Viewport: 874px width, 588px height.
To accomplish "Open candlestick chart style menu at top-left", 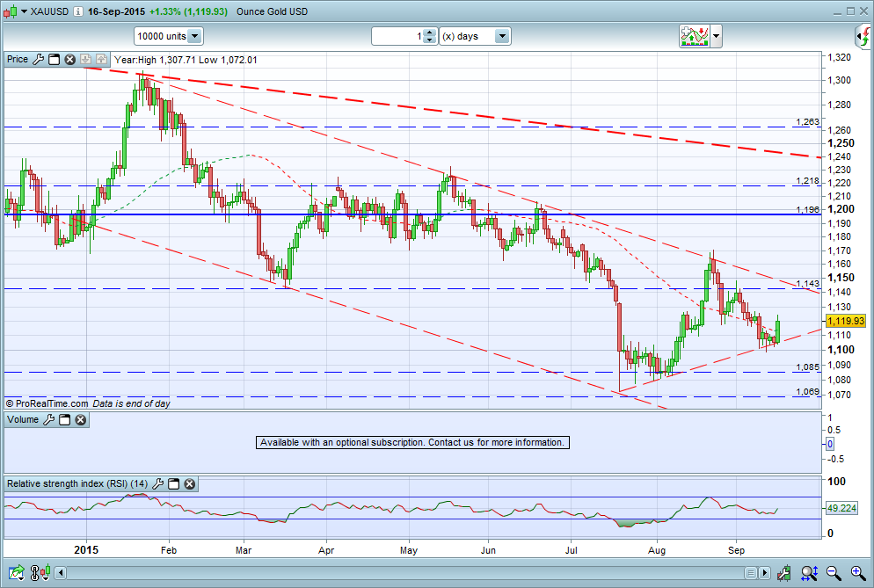I will tap(15, 11).
